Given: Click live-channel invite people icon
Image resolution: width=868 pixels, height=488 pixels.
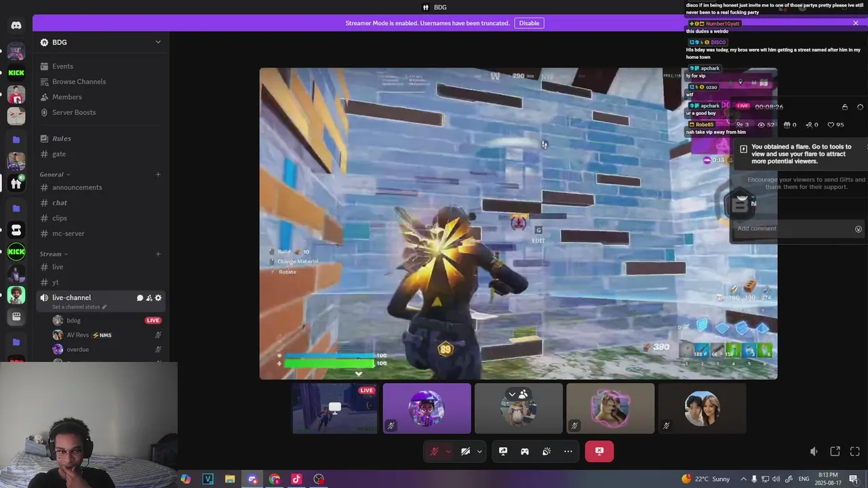Looking at the screenshot, I should pyautogui.click(x=149, y=298).
